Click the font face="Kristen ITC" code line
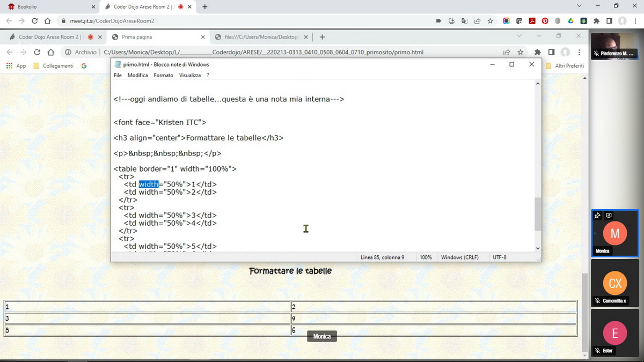Image resolution: width=644 pixels, height=362 pixels. point(160,122)
